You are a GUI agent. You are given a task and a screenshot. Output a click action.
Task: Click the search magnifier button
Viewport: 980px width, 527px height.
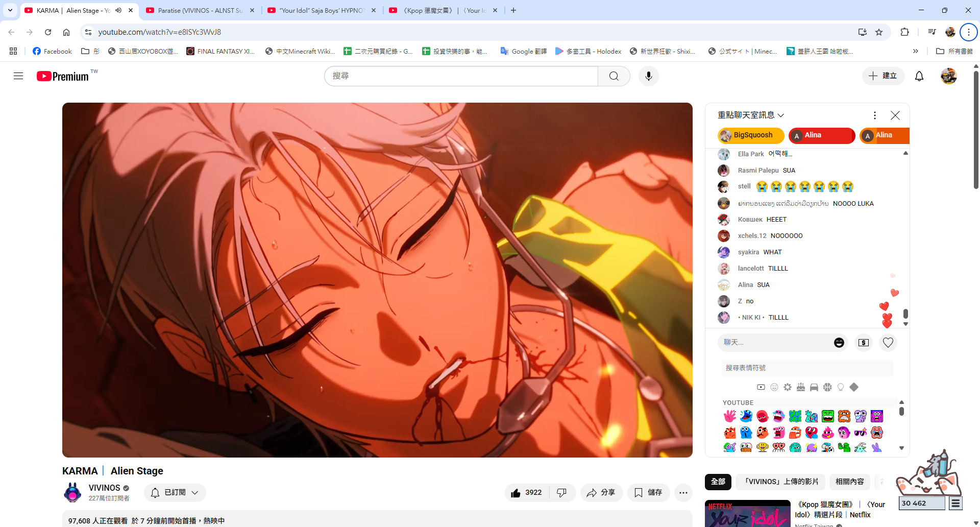pyautogui.click(x=614, y=76)
